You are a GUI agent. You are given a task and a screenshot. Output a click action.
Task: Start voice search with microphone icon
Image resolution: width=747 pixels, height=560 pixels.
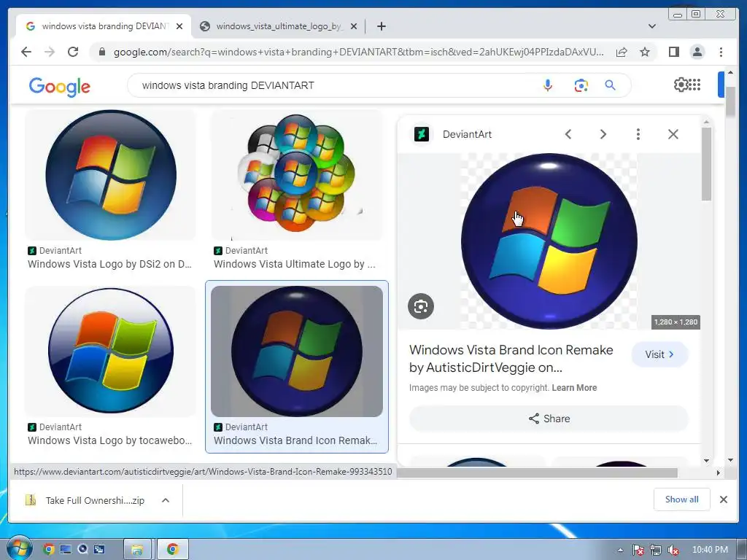click(548, 85)
